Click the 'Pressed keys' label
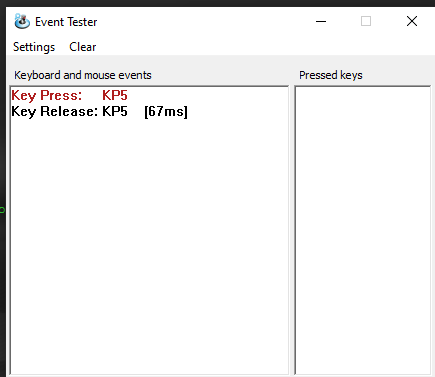 tap(331, 75)
